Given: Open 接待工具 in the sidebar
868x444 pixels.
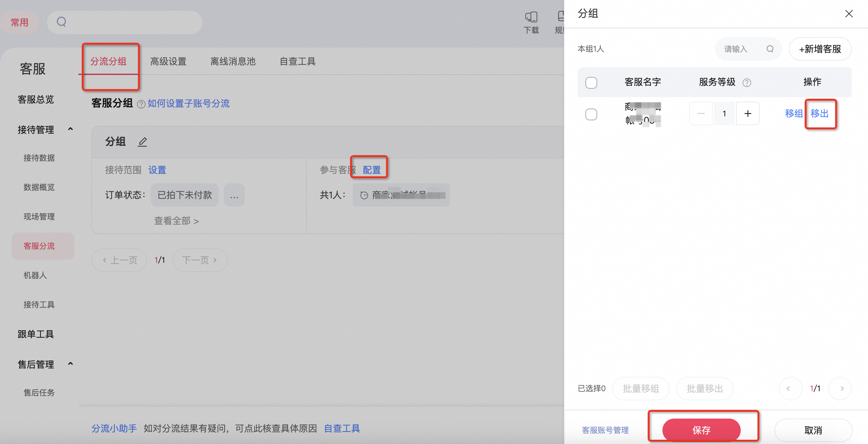Looking at the screenshot, I should pyautogui.click(x=39, y=305).
